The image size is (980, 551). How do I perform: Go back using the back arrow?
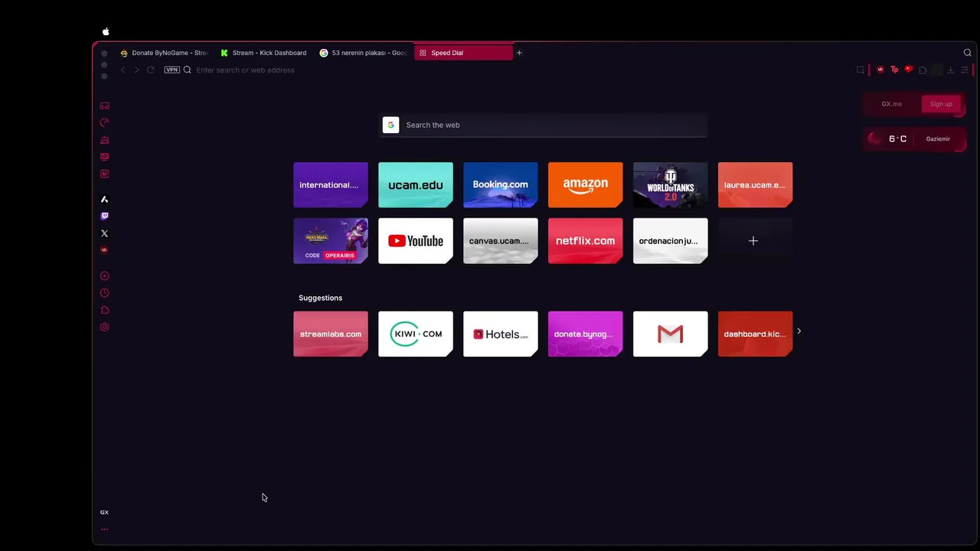[x=122, y=70]
